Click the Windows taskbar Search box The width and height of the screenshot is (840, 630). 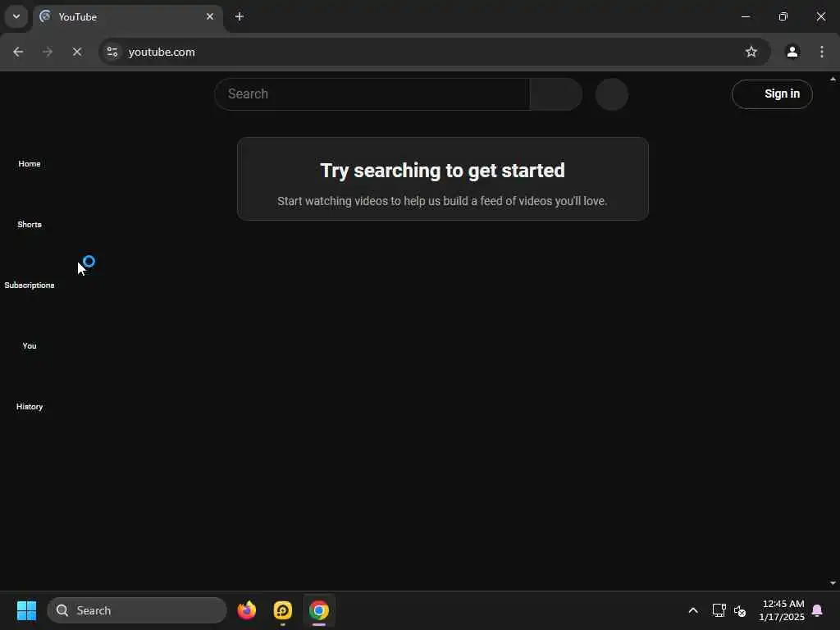(137, 610)
